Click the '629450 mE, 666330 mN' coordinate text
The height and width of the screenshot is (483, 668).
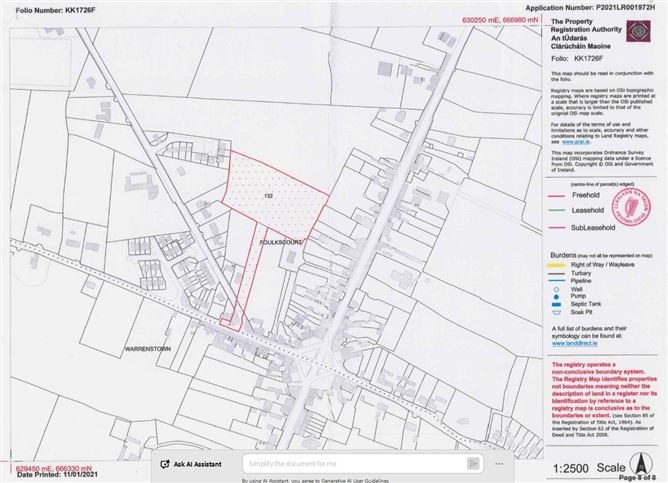click(52, 469)
